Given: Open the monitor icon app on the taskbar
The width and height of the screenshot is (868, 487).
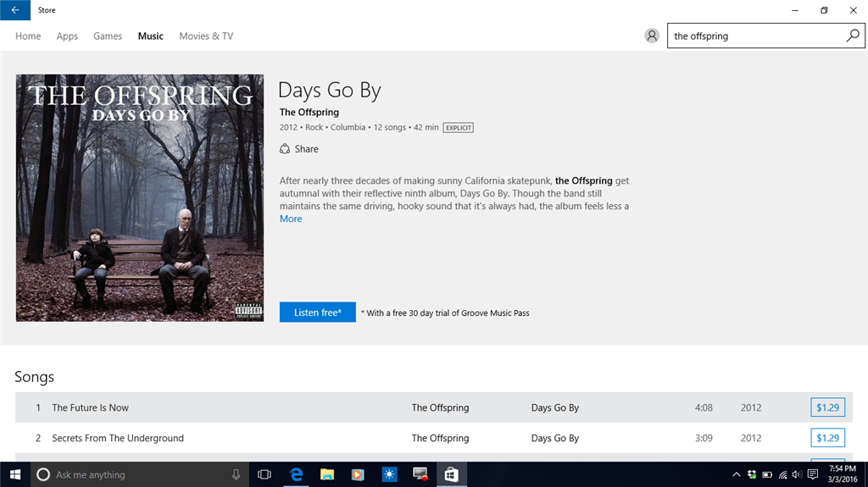Looking at the screenshot, I should pyautogui.click(x=420, y=474).
